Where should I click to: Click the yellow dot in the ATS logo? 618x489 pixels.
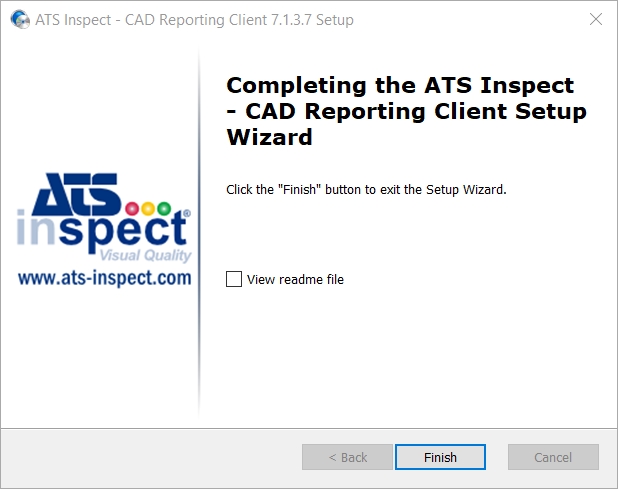point(148,208)
